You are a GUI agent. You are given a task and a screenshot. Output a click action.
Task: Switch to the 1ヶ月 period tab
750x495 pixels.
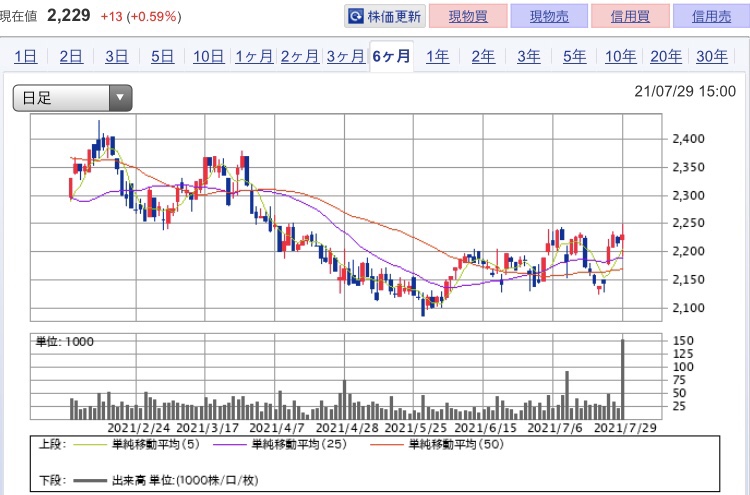point(254,56)
